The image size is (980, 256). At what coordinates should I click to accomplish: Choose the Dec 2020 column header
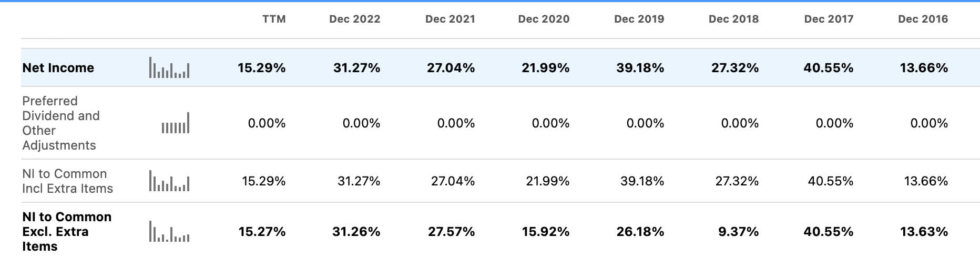point(544,19)
